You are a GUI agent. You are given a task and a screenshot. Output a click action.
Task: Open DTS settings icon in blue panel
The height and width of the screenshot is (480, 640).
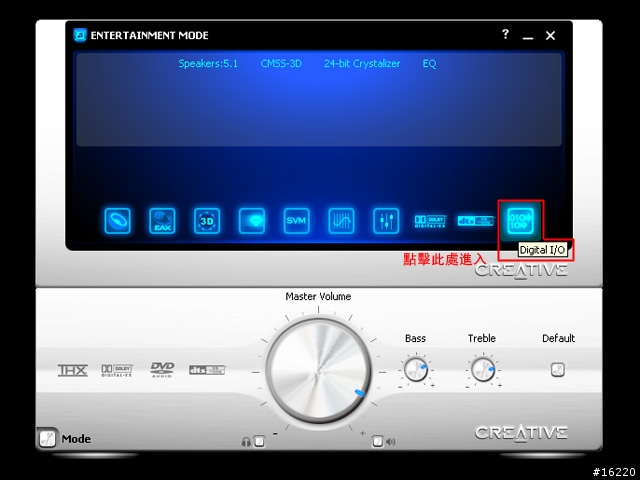point(476,221)
